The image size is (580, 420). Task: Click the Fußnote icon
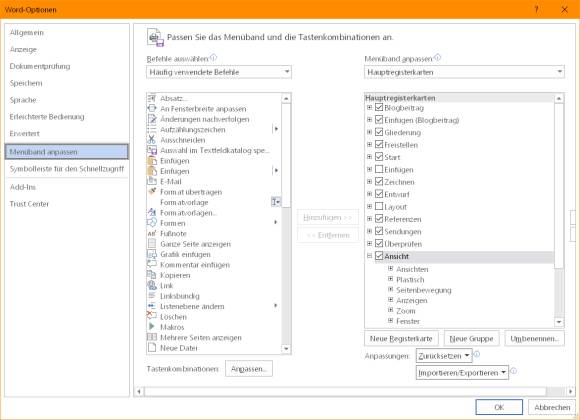(x=152, y=233)
